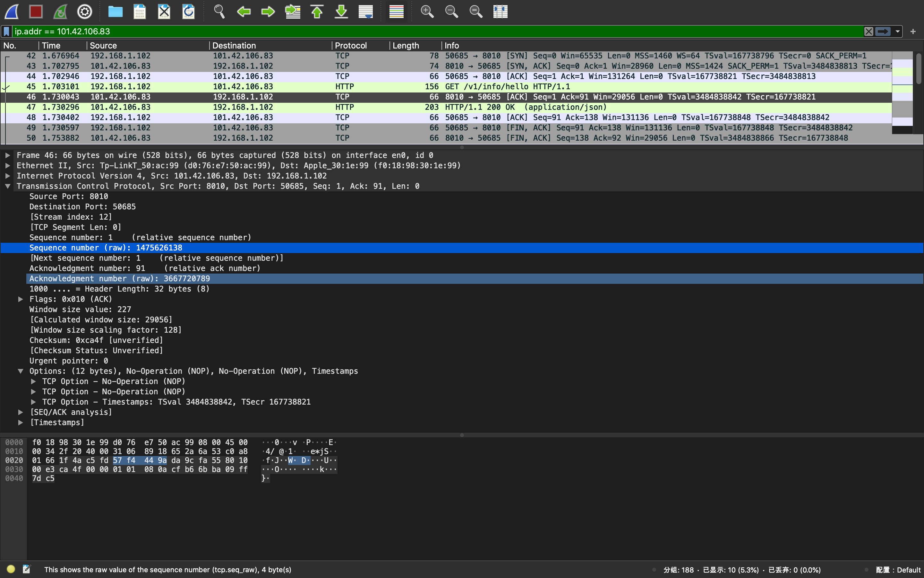
Task: Add a display filter button
Action: 913,31
